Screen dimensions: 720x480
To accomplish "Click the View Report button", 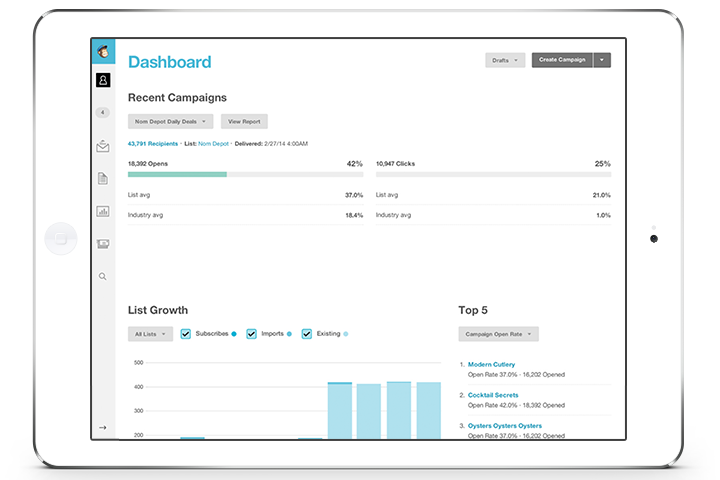I will click(244, 121).
